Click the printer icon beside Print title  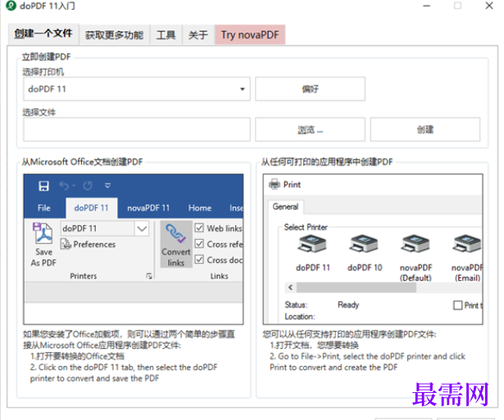(275, 184)
